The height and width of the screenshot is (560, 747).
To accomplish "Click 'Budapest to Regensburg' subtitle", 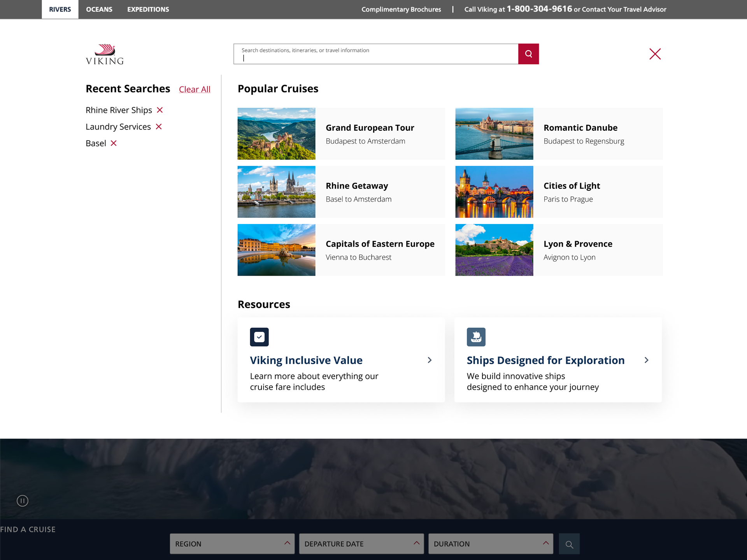I will point(584,141).
